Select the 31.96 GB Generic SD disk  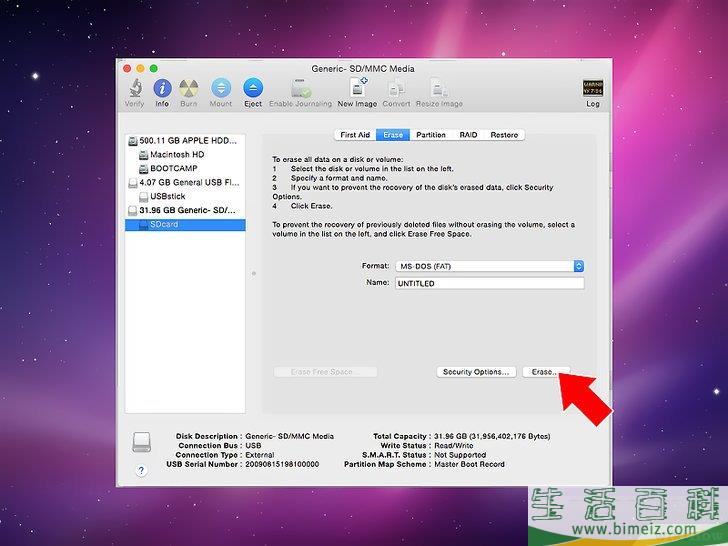(x=185, y=210)
